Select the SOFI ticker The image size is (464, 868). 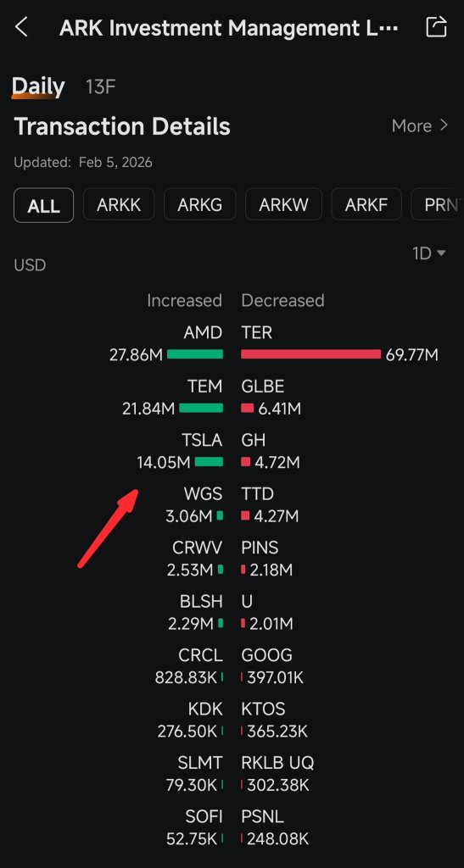click(204, 816)
